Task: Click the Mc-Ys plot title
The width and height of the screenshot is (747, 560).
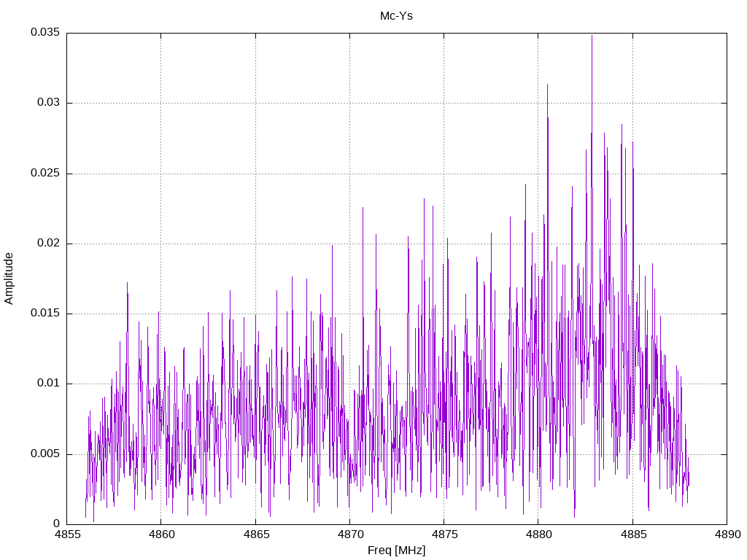Action: click(396, 16)
